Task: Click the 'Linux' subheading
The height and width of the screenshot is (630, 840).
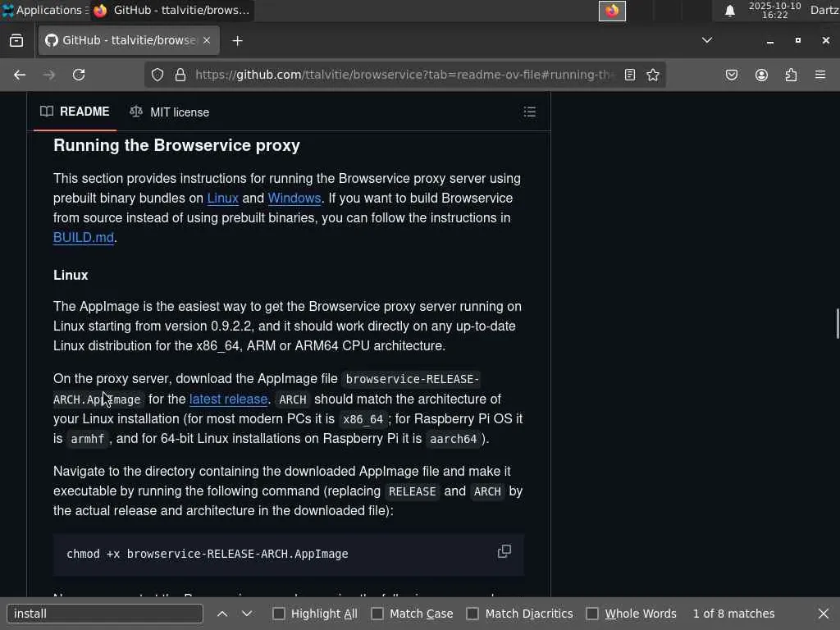Action: [71, 275]
